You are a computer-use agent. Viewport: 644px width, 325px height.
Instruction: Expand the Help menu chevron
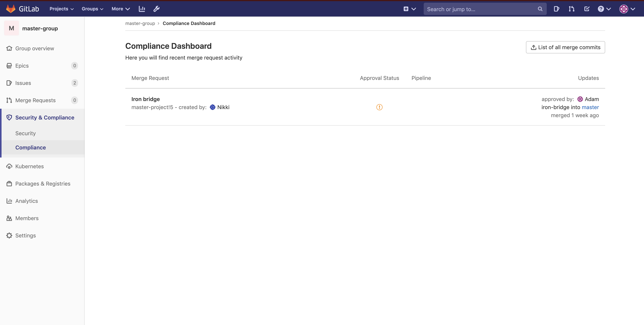click(608, 9)
